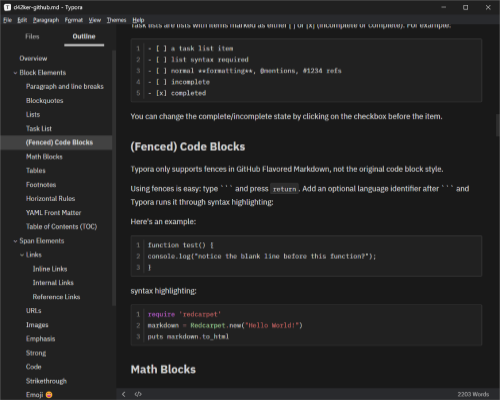Switch to the Files tab
The height and width of the screenshot is (400, 500).
point(32,37)
